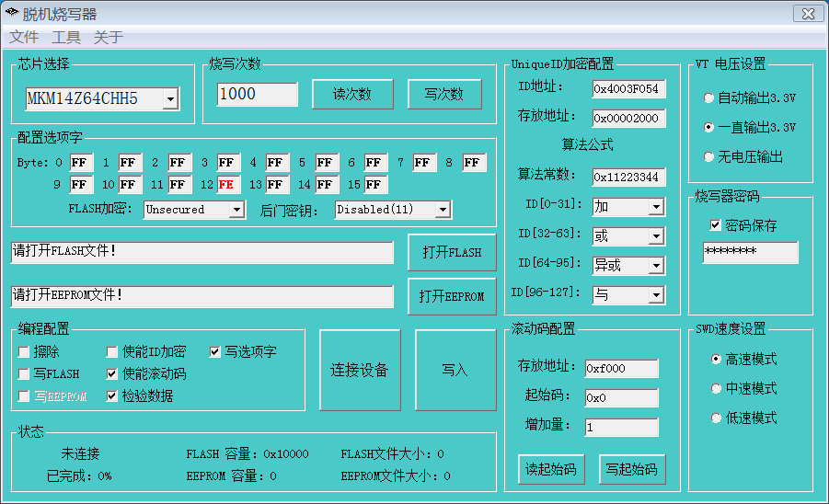This screenshot has height=504, width=829.
Task: Open the ID[32-63] operation dropdown
Action: [656, 236]
